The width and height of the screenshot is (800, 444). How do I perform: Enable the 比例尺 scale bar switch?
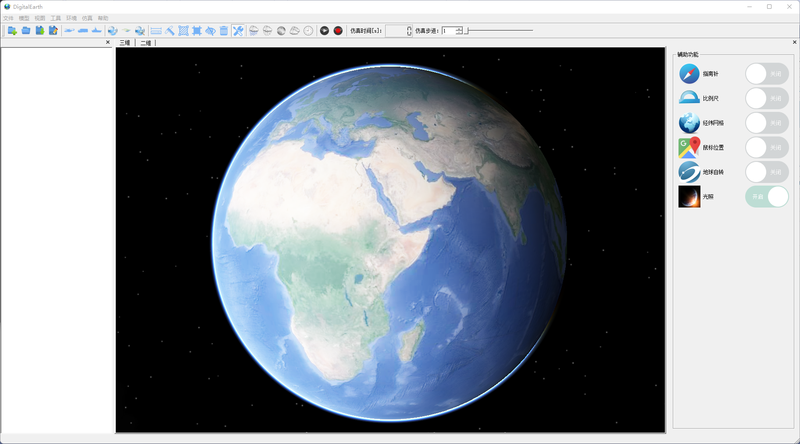coord(767,98)
